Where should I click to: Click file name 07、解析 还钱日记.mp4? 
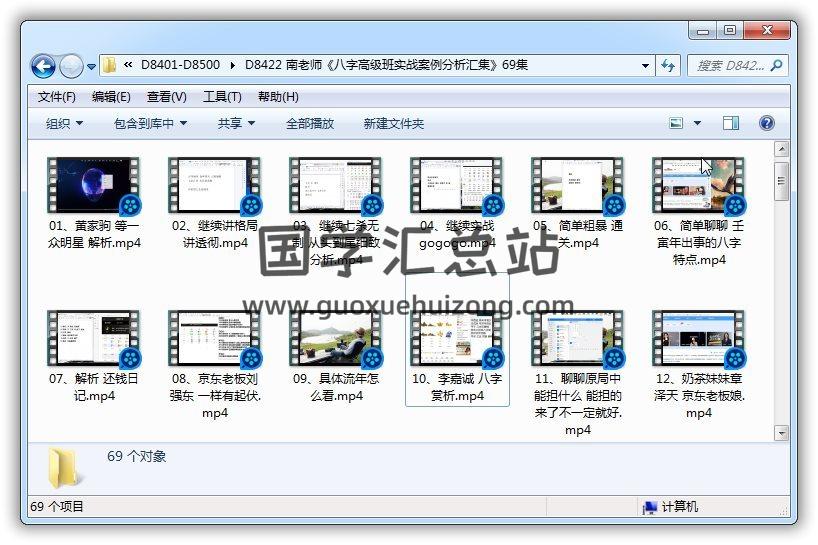(x=94, y=387)
